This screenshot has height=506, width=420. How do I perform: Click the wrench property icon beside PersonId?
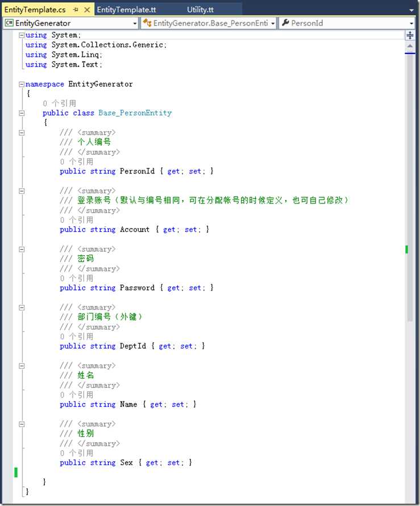pos(285,23)
